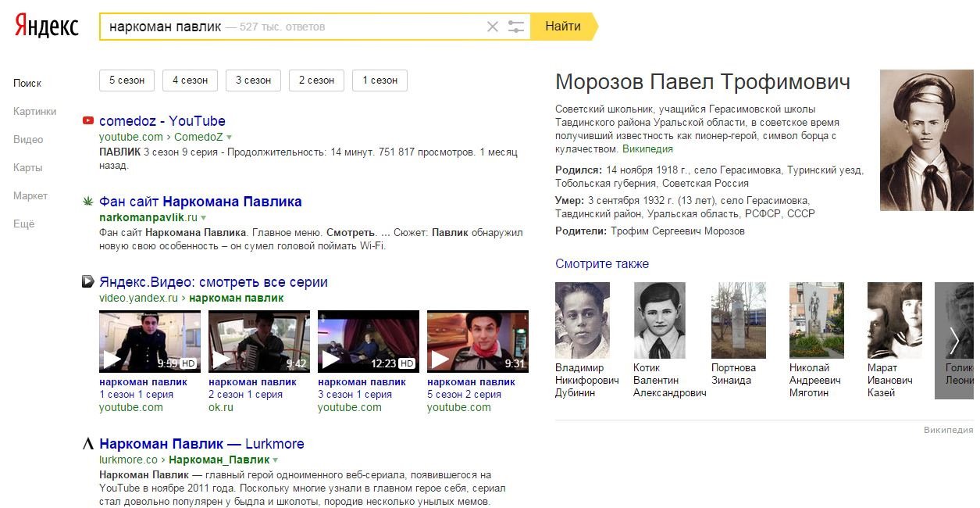
Task: Switch to Карты search
Action: coord(27,167)
